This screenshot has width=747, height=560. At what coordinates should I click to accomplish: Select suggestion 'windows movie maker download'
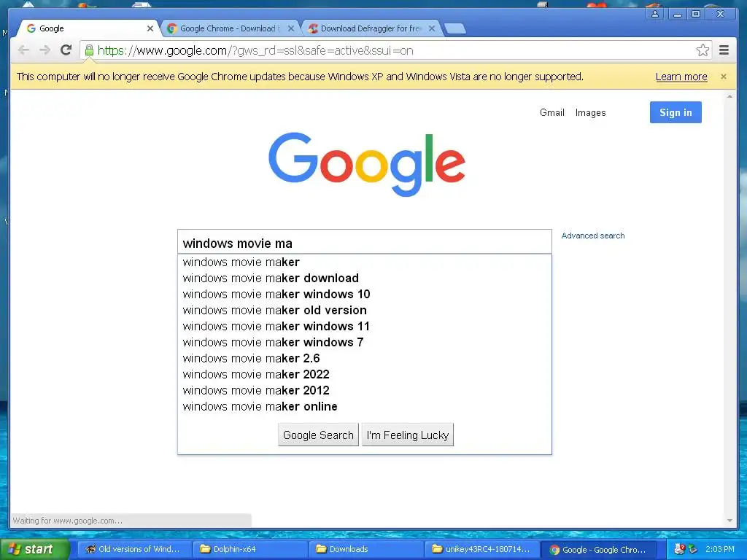tap(365, 278)
